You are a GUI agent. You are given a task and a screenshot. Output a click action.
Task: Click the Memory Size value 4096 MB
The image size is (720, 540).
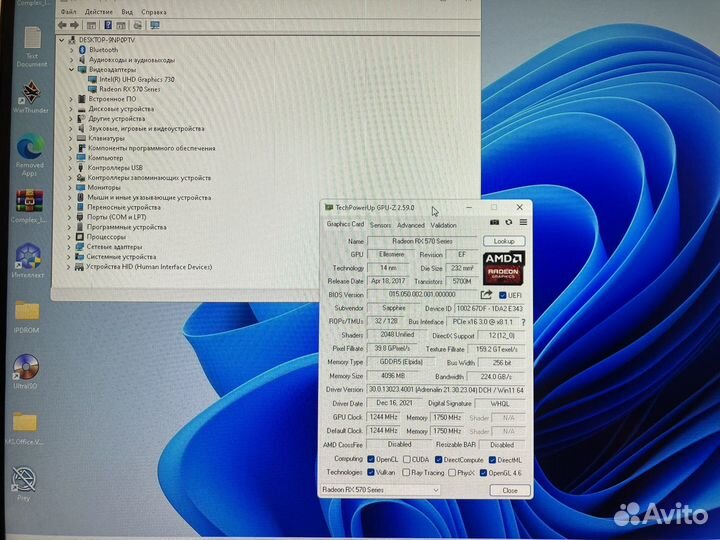393,376
